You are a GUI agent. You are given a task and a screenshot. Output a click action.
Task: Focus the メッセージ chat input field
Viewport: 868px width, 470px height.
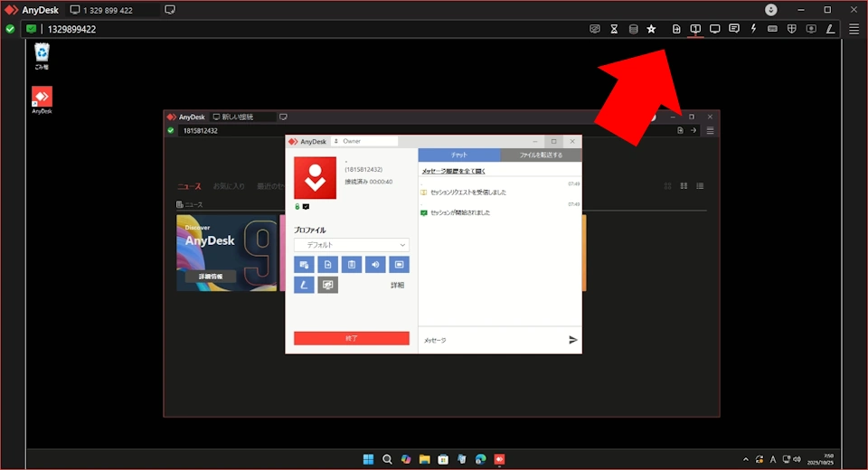pyautogui.click(x=493, y=340)
